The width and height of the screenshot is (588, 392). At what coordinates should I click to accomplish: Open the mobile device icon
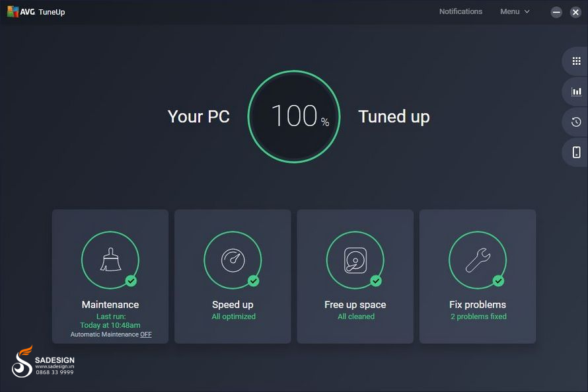(576, 152)
